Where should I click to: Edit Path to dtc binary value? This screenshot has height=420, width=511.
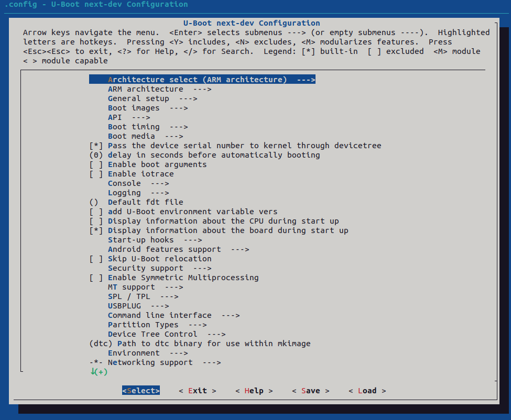pyautogui.click(x=200, y=344)
